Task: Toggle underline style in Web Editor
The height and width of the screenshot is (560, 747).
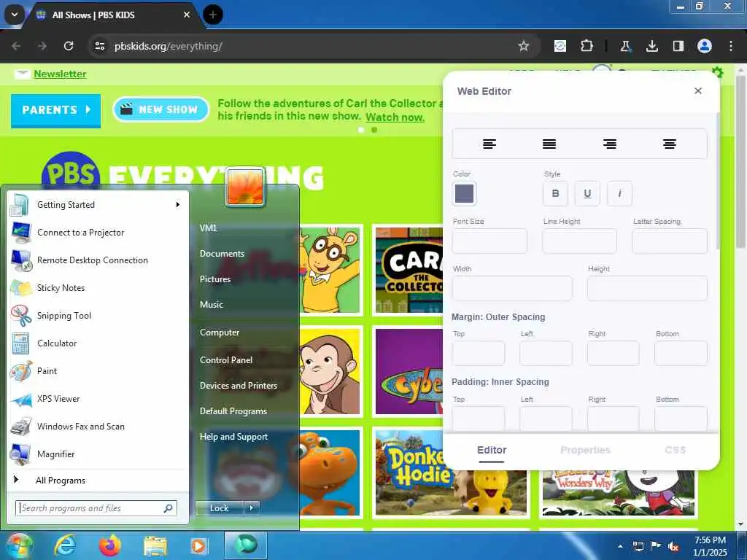Action: tap(587, 193)
